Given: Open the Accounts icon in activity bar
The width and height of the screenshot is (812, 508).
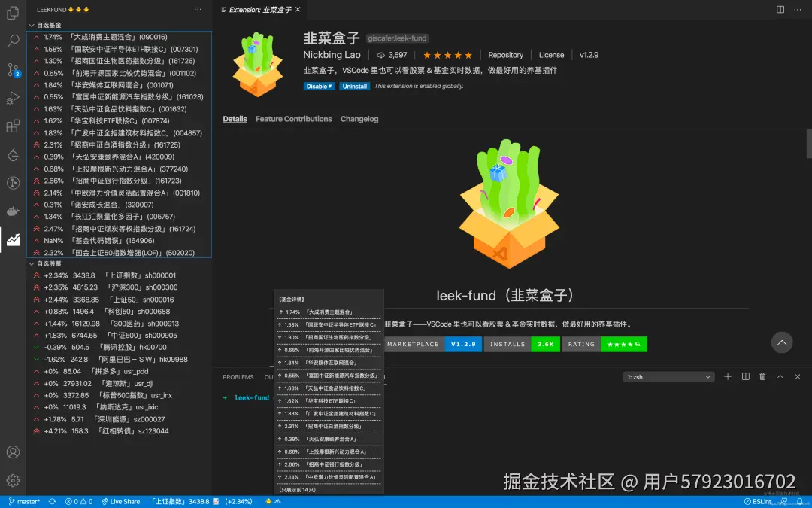Looking at the screenshot, I should pos(13,452).
